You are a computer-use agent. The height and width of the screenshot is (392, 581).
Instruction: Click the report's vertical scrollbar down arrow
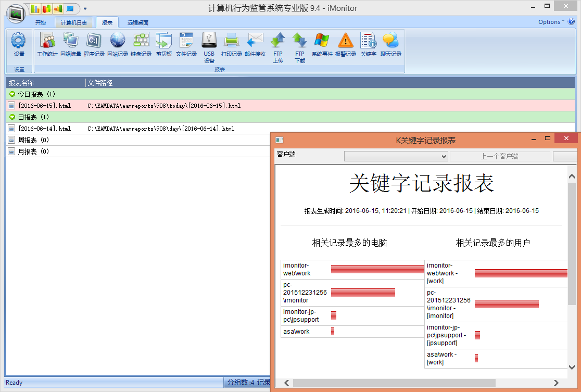pyautogui.click(x=572, y=366)
